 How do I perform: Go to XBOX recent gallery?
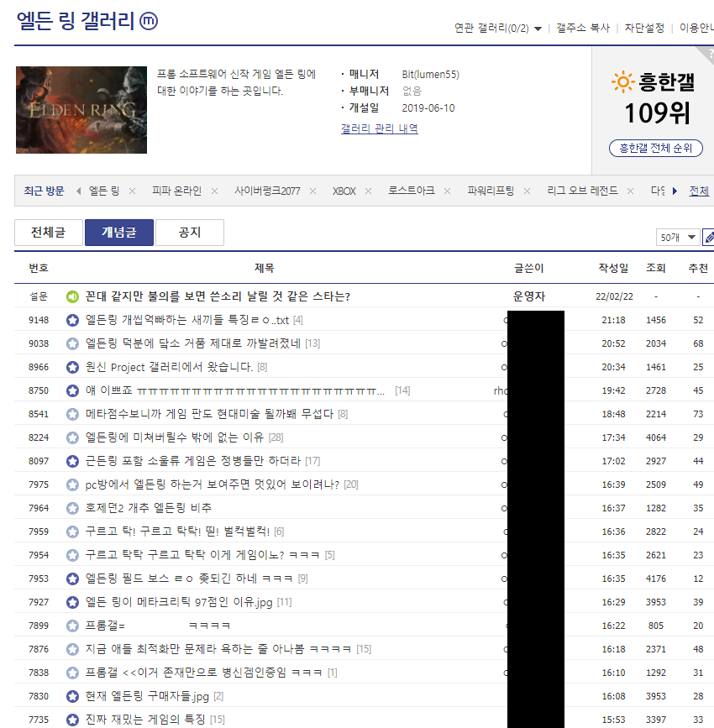[x=344, y=191]
